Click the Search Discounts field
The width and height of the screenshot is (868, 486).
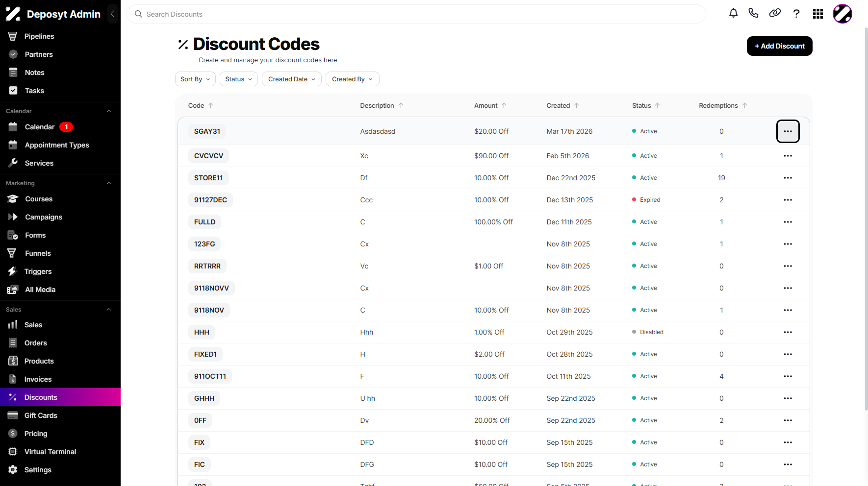[416, 14]
